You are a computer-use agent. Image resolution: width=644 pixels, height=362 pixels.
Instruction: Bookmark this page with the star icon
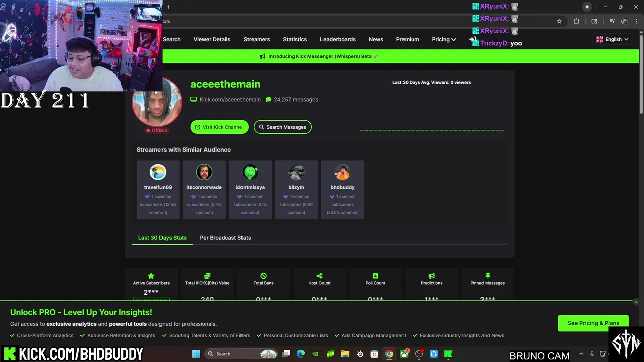click(559, 21)
